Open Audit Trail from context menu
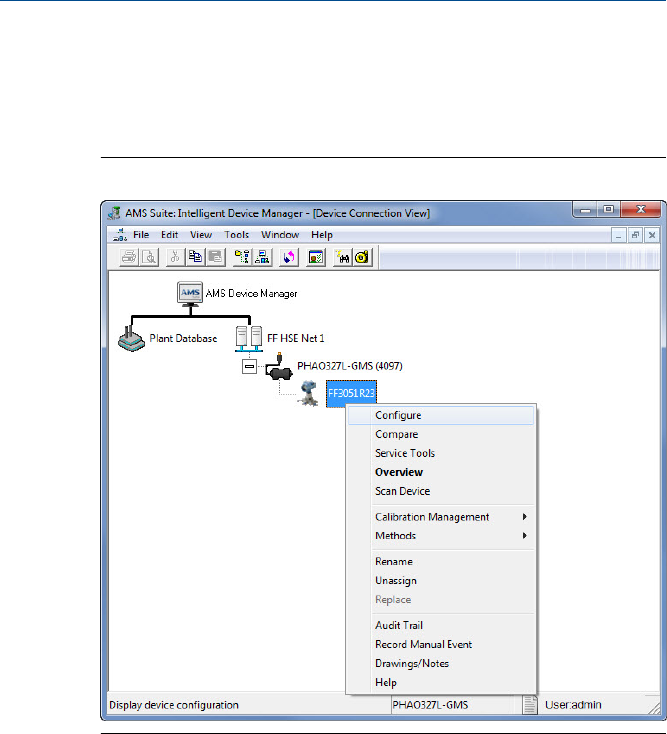The width and height of the screenshot is (667, 734). click(440, 625)
